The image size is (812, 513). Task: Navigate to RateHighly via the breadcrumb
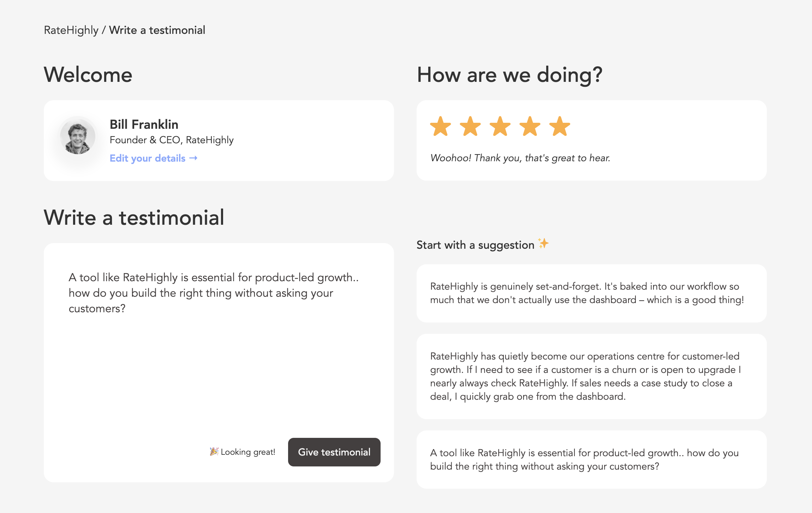[71, 30]
